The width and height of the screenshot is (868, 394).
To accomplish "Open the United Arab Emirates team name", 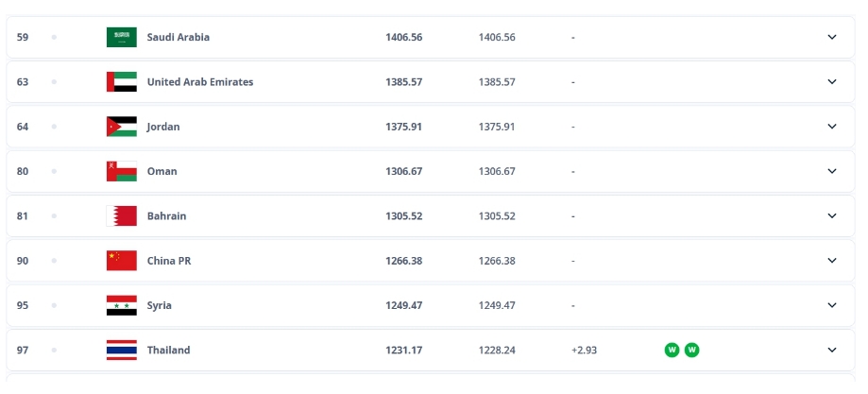I will [200, 82].
